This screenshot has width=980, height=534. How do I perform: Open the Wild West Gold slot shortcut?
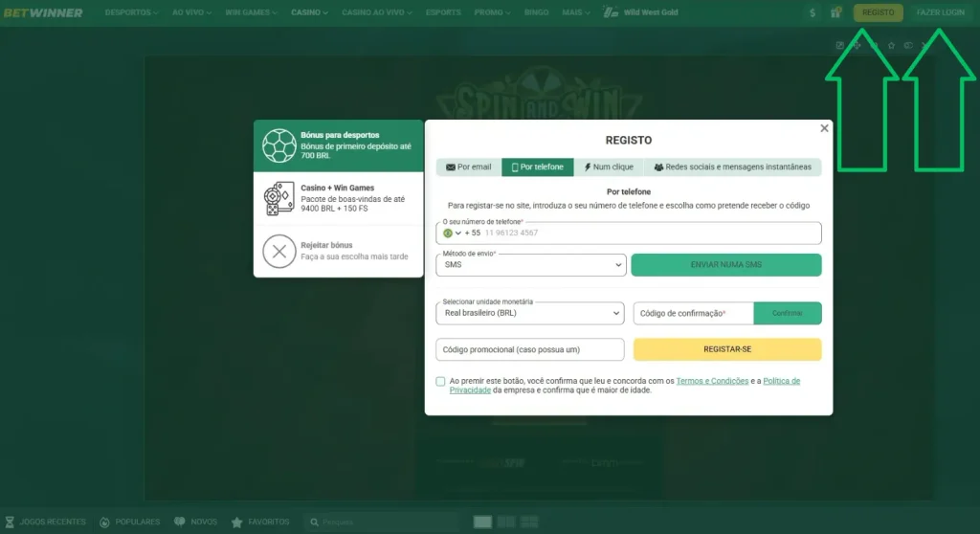pos(640,11)
